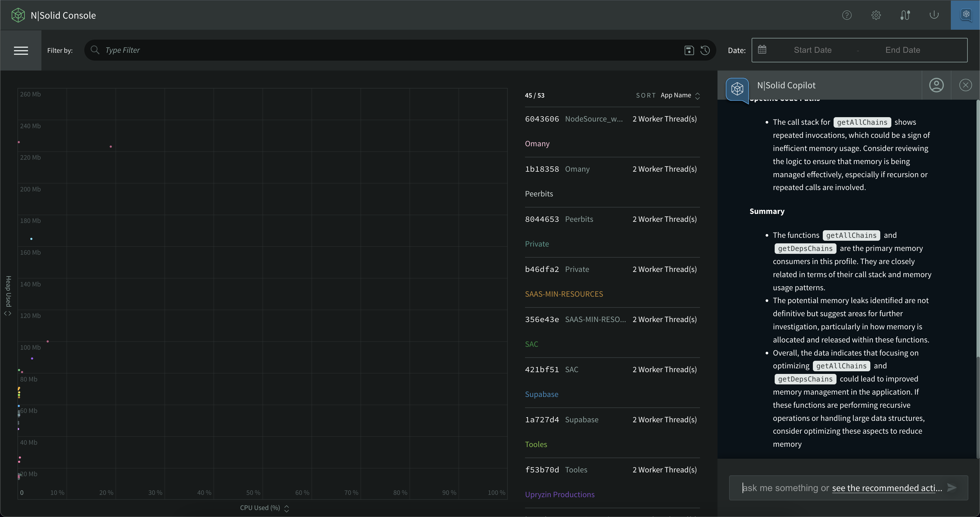This screenshot has height=517, width=980.
Task: Select process 6043606 NodeSource row
Action: coord(612,119)
